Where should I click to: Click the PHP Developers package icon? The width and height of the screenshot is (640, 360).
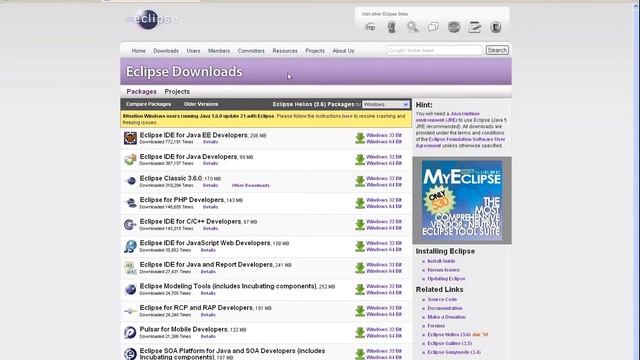coord(130,202)
